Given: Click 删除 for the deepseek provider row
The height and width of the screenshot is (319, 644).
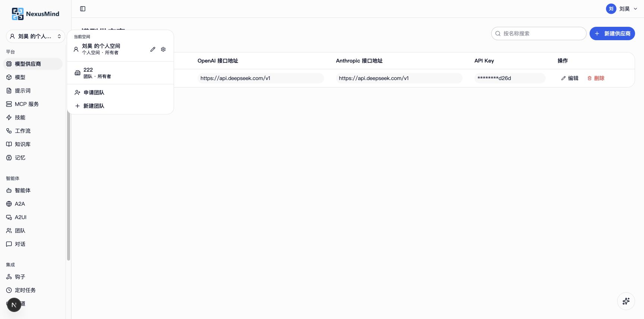Looking at the screenshot, I should pos(596,78).
